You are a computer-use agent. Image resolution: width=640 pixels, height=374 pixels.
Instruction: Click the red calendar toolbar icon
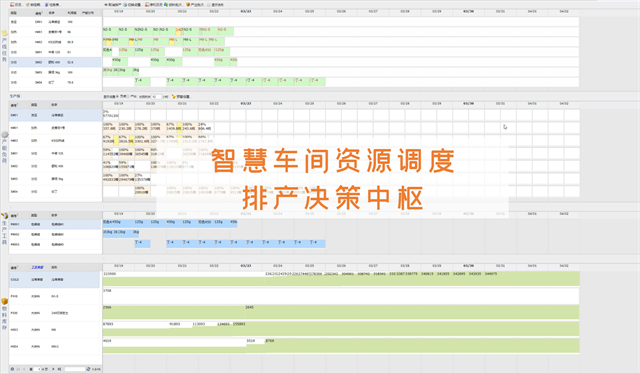[x=147, y=5]
